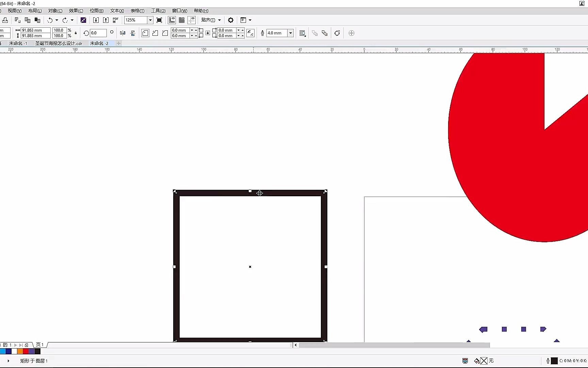Click the Undo arrow icon

50,20
